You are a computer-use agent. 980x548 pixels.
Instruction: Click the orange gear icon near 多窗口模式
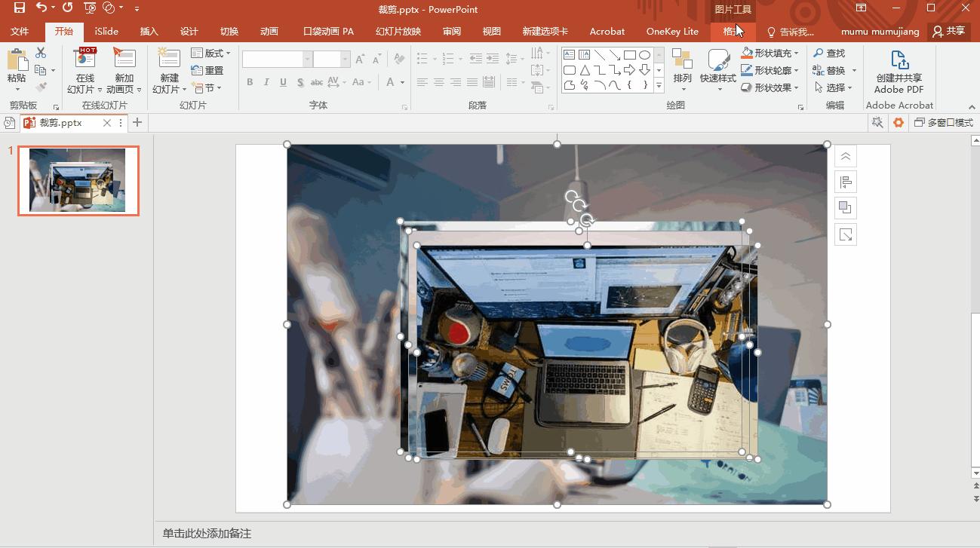[898, 123]
